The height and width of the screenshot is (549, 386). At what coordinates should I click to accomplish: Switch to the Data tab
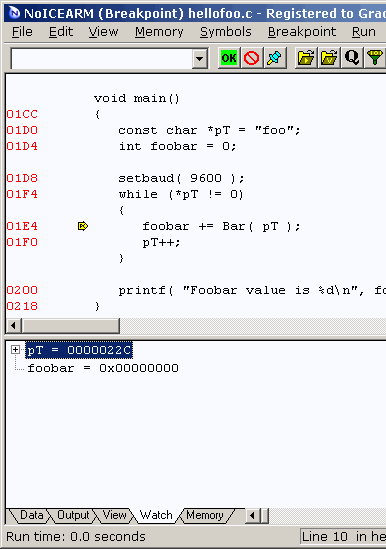[x=31, y=515]
